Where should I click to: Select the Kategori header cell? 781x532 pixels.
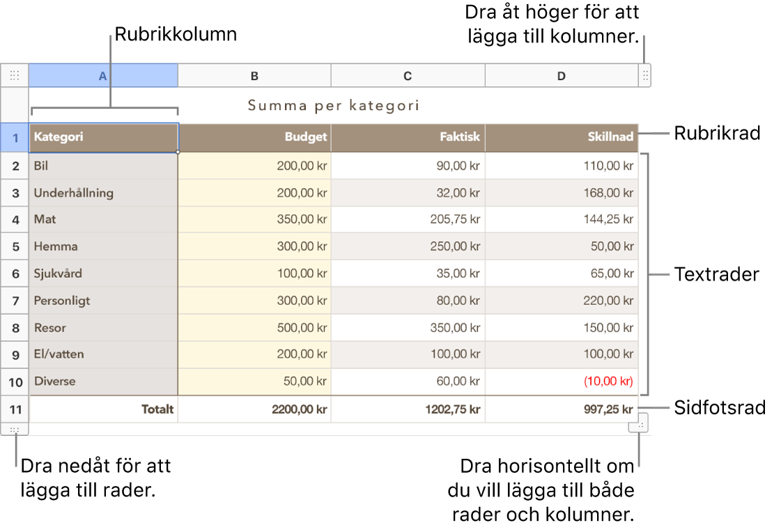(103, 137)
